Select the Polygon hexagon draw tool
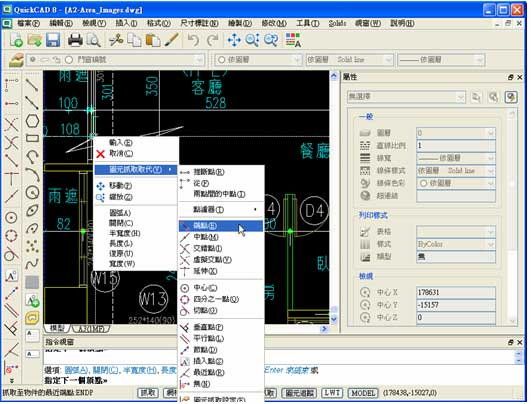This screenshot has height=404, width=531. [33, 121]
